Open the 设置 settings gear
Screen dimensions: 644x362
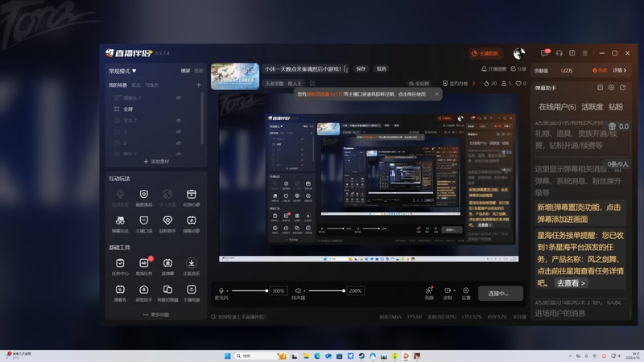pyautogui.click(x=466, y=293)
